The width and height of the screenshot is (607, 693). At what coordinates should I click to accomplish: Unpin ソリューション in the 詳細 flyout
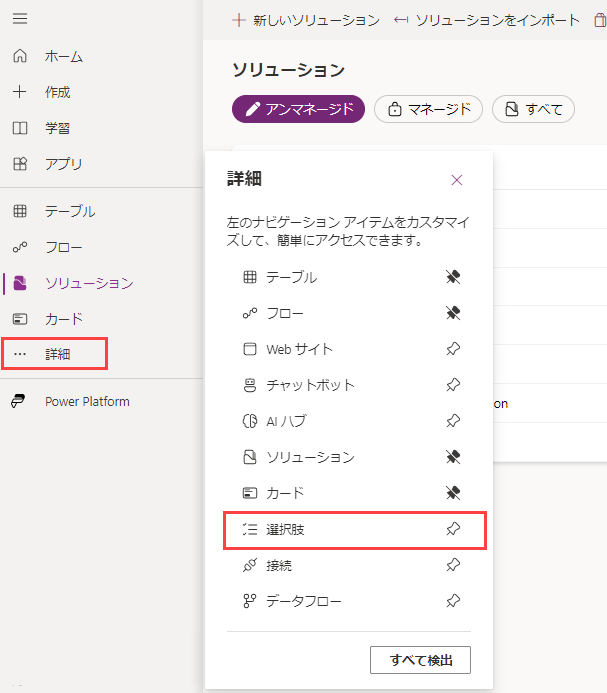453,457
